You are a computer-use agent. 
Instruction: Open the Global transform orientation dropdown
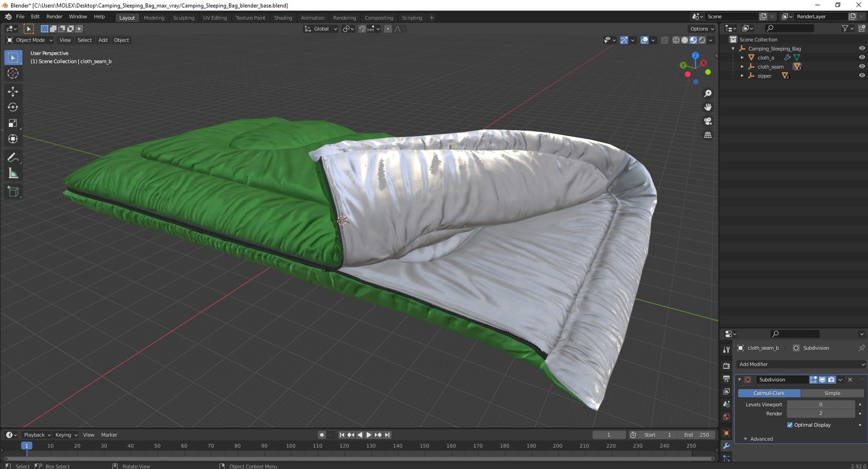pos(321,29)
